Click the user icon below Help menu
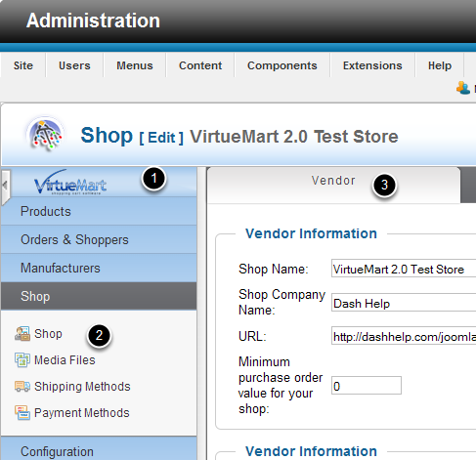Screen dimensions: 476x460 pyautogui.click(x=463, y=88)
